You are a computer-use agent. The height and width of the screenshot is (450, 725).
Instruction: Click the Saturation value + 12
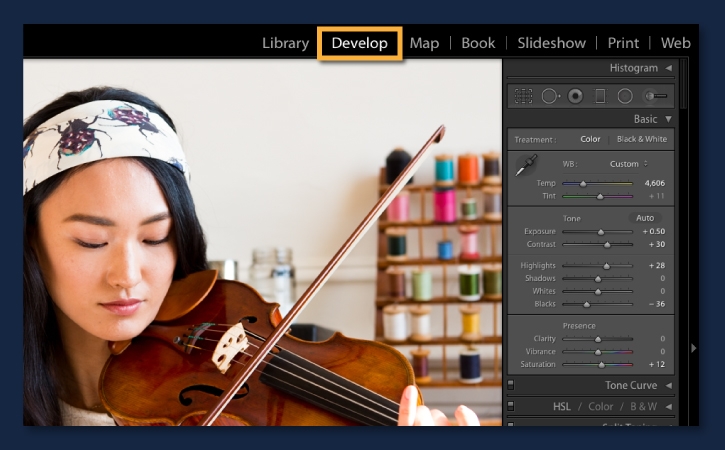coord(657,364)
